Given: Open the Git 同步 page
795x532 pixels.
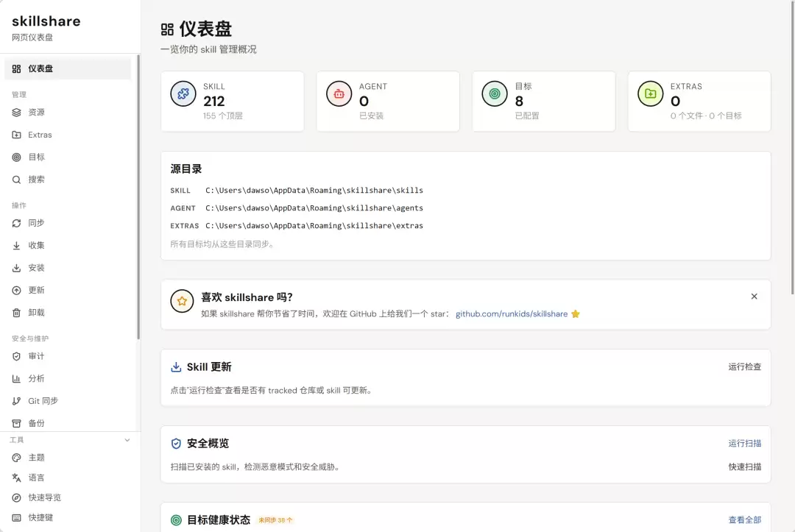Looking at the screenshot, I should [x=68, y=401].
